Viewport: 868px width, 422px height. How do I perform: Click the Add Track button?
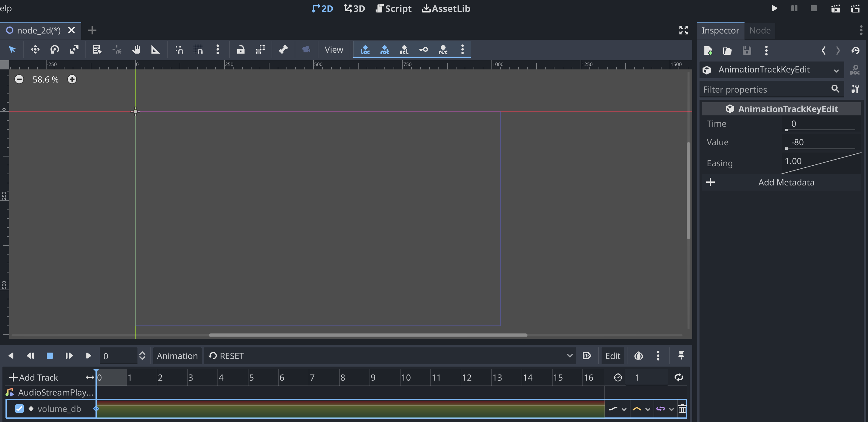[34, 378]
